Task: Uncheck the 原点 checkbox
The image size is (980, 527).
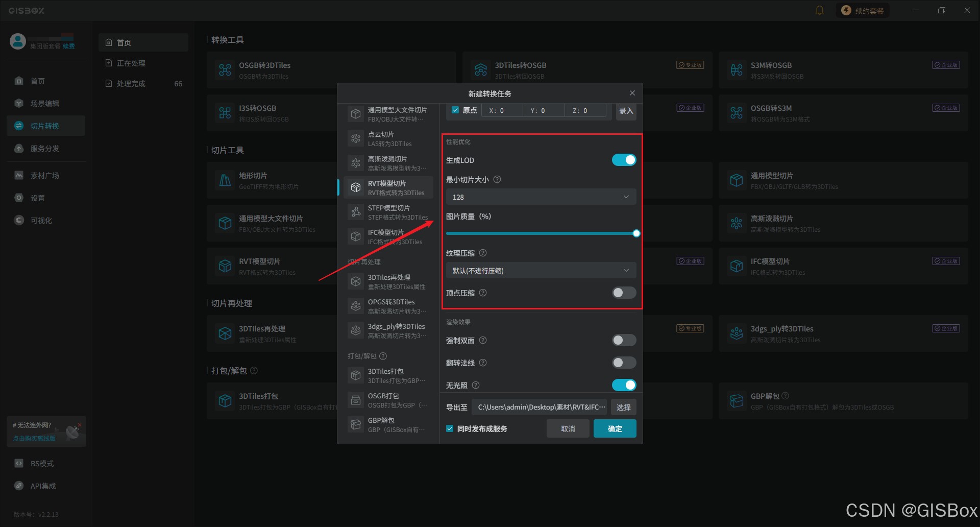Action: tap(455, 110)
